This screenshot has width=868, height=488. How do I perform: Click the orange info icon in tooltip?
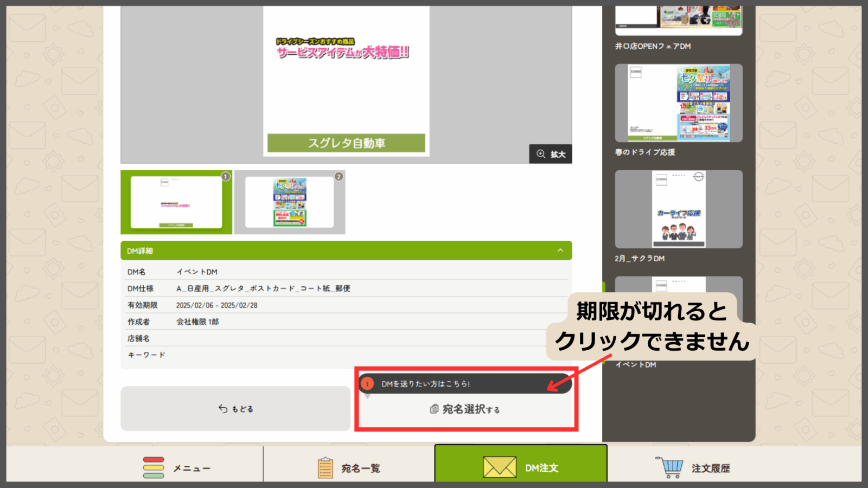pos(367,384)
